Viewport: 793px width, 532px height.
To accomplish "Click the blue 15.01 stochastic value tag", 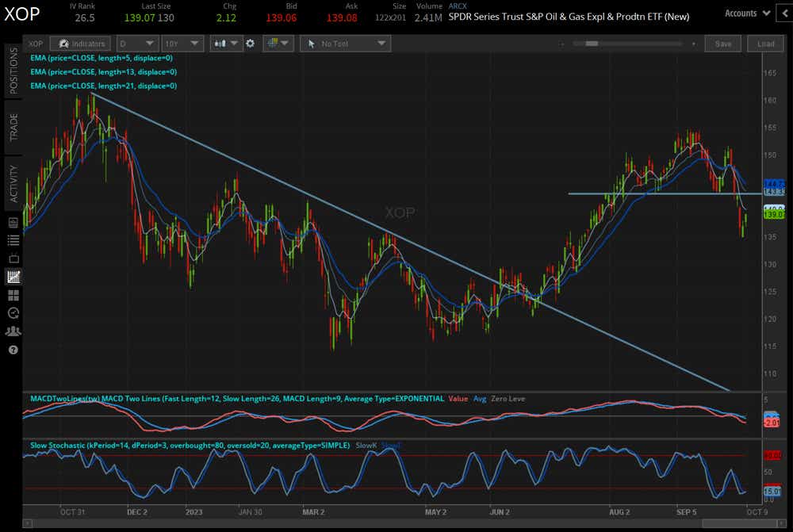I will click(772, 491).
